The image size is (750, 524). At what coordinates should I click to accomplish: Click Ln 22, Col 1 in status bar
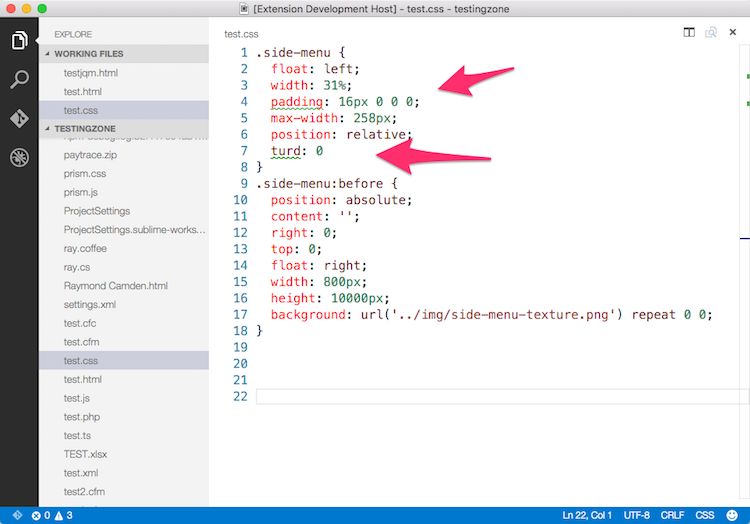tap(587, 515)
